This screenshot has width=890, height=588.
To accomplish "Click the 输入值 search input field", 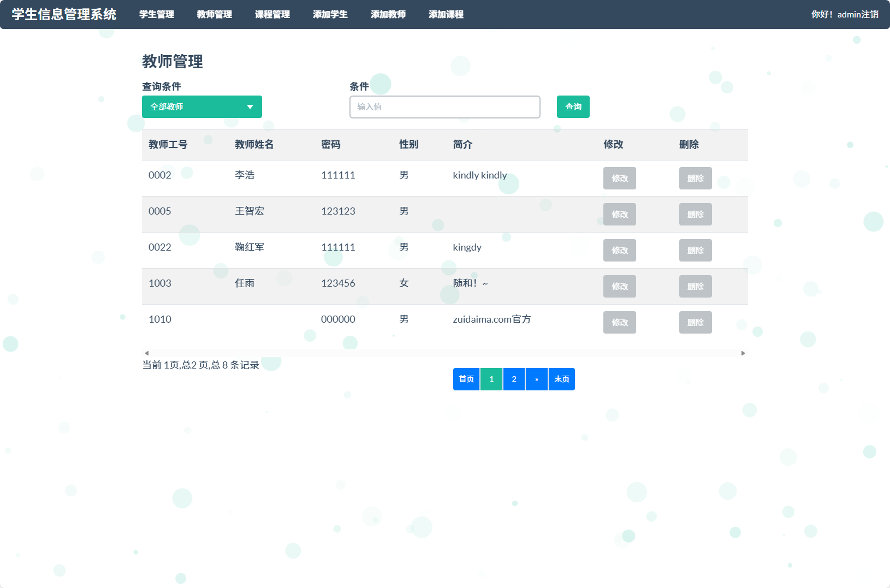I will pos(444,106).
